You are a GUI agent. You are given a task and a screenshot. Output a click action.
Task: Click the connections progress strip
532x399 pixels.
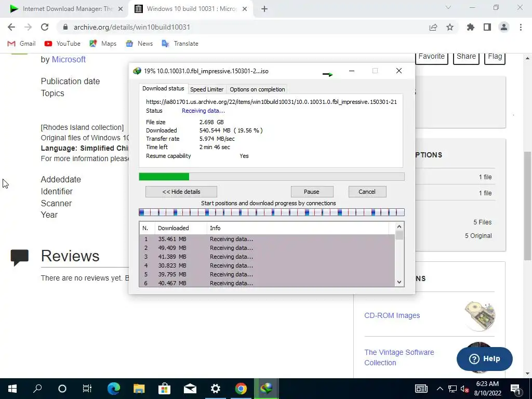271,212
